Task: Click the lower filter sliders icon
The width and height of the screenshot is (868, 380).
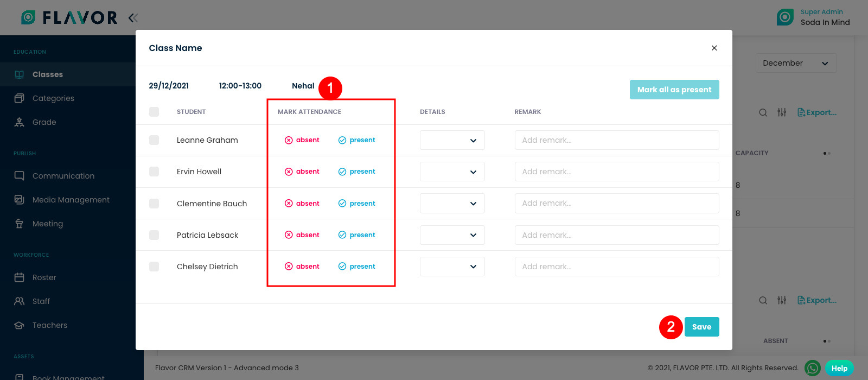Action: [x=782, y=300]
